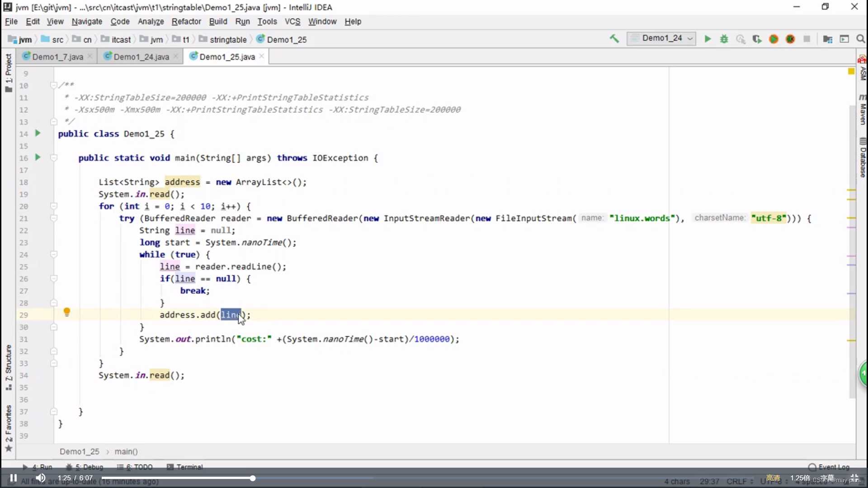
Task: Click the green Run button in toolbar
Action: pyautogui.click(x=708, y=39)
